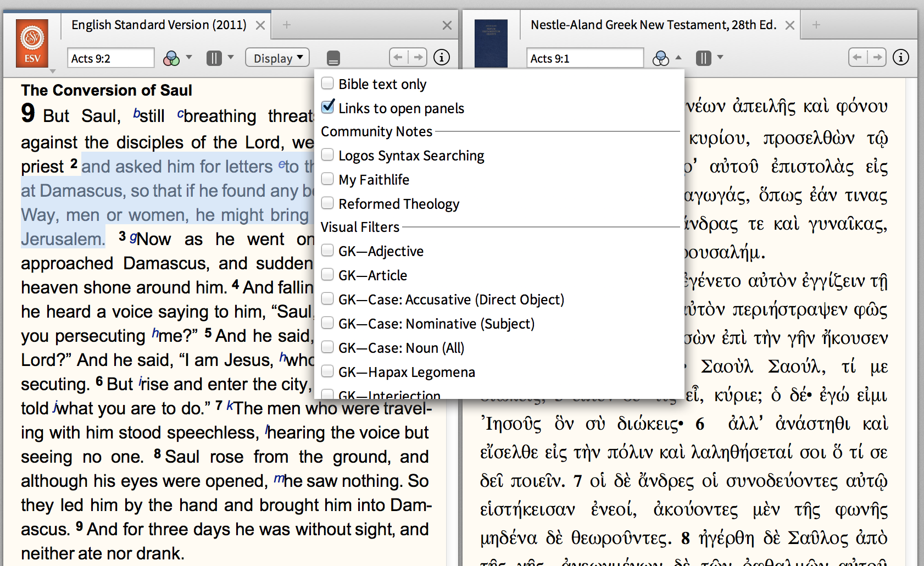
Task: Open ESV panel menu arrow below cover
Action: click(x=53, y=71)
